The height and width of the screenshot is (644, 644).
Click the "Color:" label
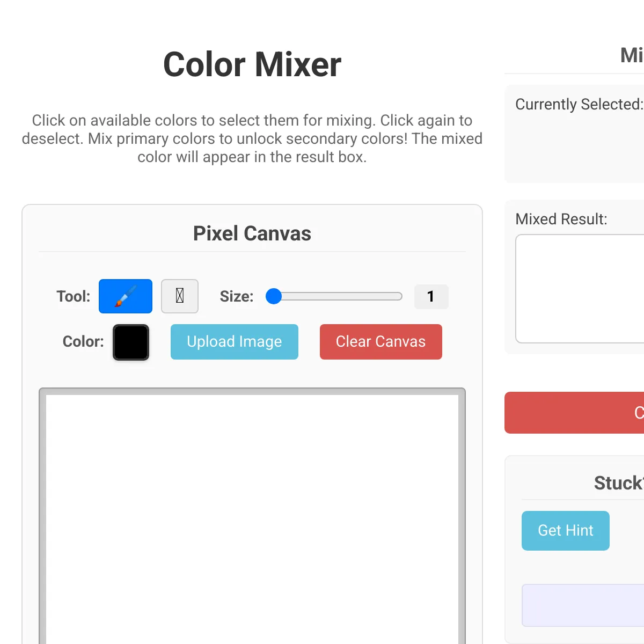click(83, 342)
